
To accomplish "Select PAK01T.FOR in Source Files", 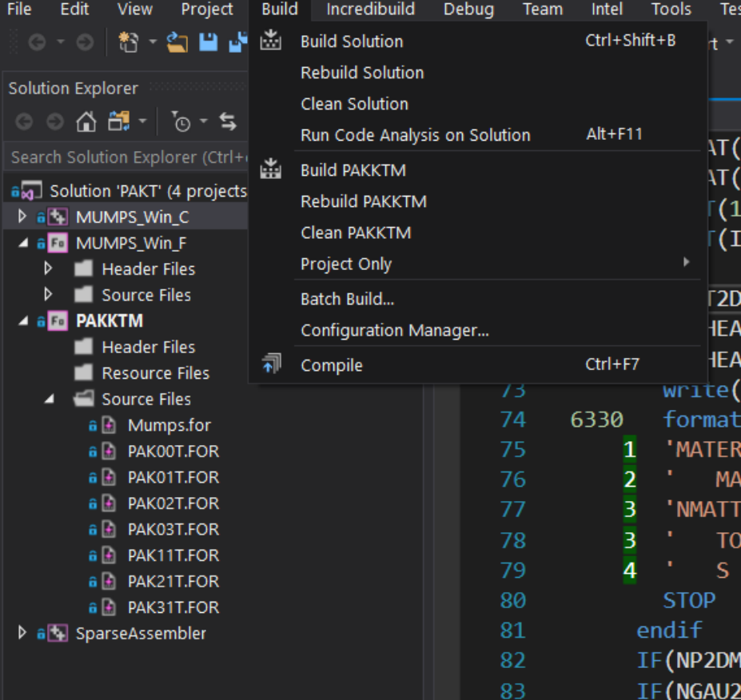I will 173,478.
